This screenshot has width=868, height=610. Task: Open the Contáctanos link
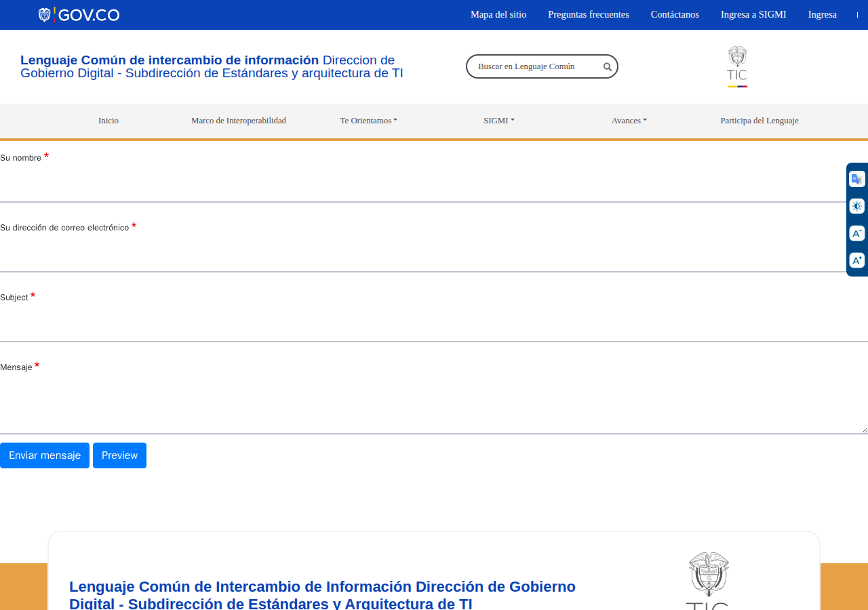[x=675, y=14]
